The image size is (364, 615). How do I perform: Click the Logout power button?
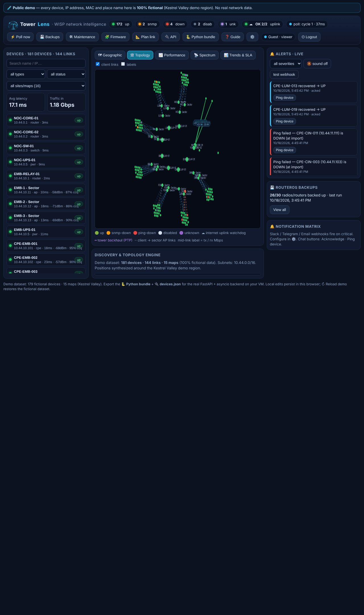pyautogui.click(x=309, y=37)
